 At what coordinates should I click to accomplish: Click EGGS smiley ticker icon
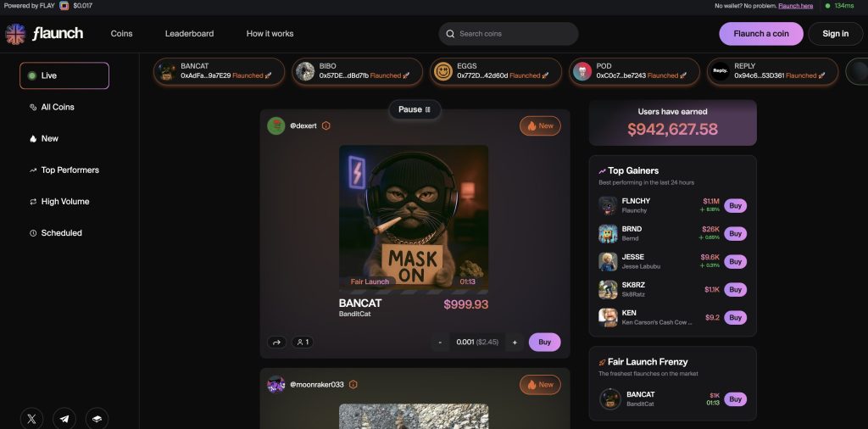tap(442, 71)
